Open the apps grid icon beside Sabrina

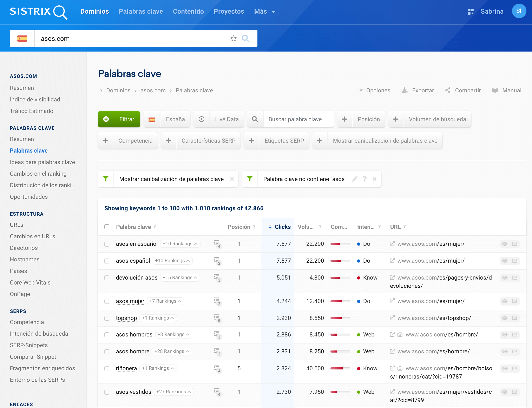tap(471, 11)
